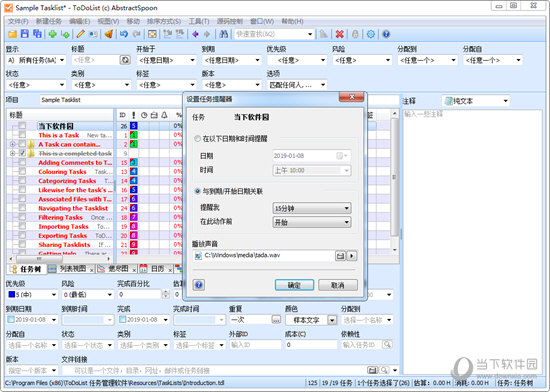
Task: Tick the checkbox for Colouring Tasks
Action: [22, 171]
